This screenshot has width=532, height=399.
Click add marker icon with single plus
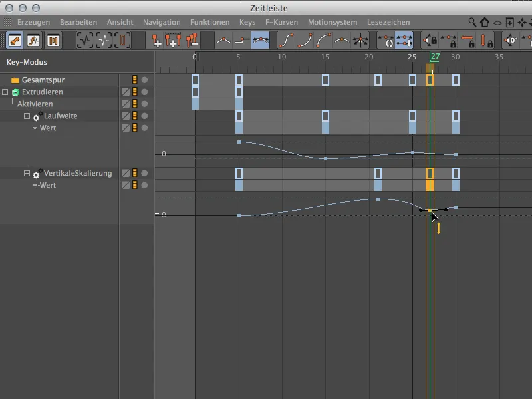pyautogui.click(x=156, y=41)
